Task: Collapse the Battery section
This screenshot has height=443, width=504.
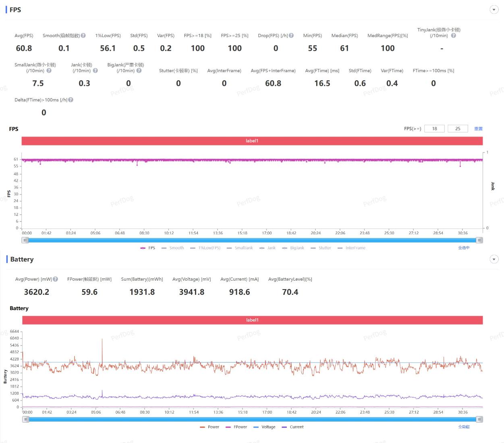Action: 494,259
